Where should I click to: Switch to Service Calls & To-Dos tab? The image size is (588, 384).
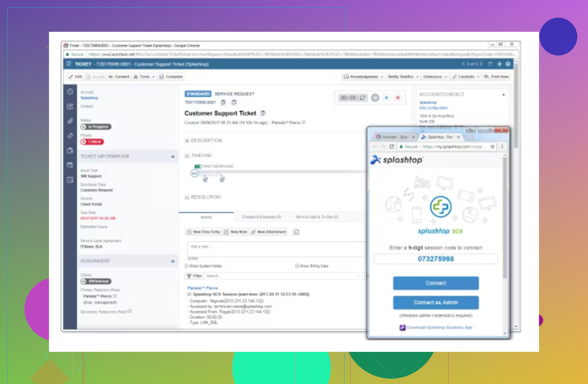coord(317,217)
